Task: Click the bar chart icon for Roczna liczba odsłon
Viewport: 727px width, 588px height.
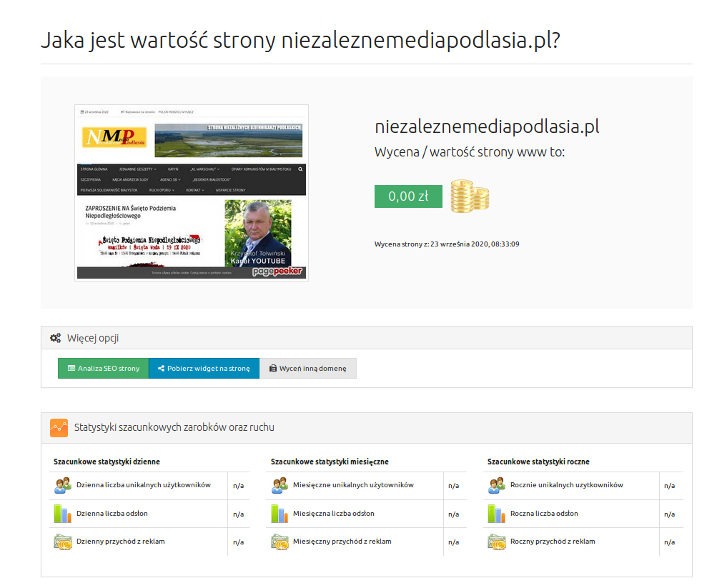Action: 497,514
